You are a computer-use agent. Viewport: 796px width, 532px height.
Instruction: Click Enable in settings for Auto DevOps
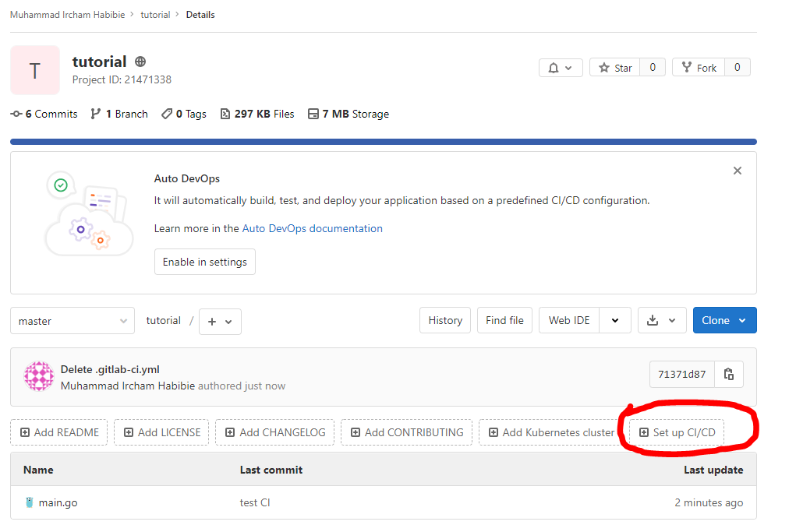point(204,262)
